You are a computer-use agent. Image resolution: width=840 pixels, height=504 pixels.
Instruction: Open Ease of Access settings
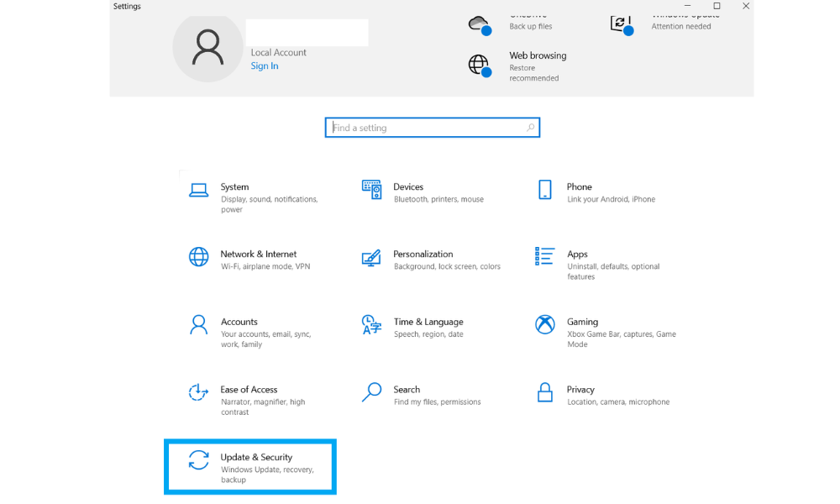244,395
